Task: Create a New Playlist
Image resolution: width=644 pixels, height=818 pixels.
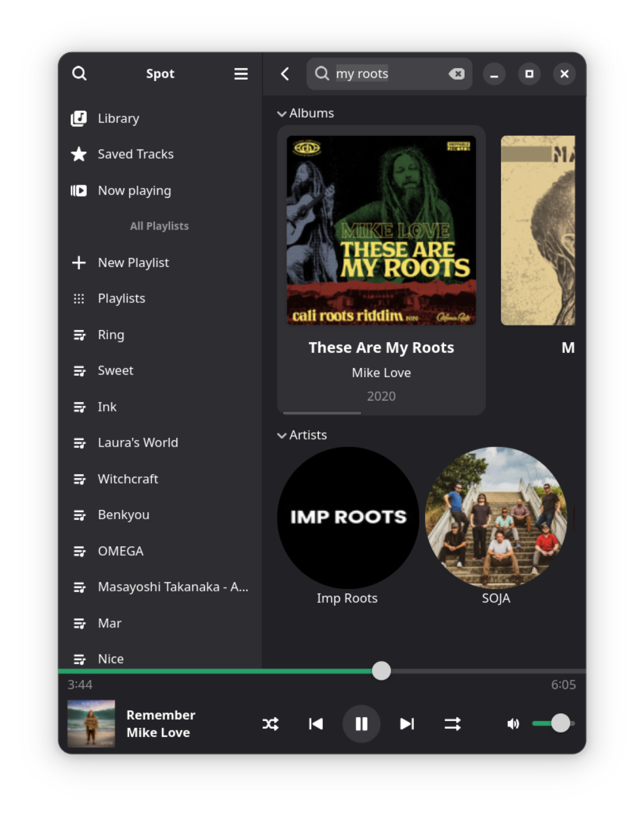Action: coord(160,262)
